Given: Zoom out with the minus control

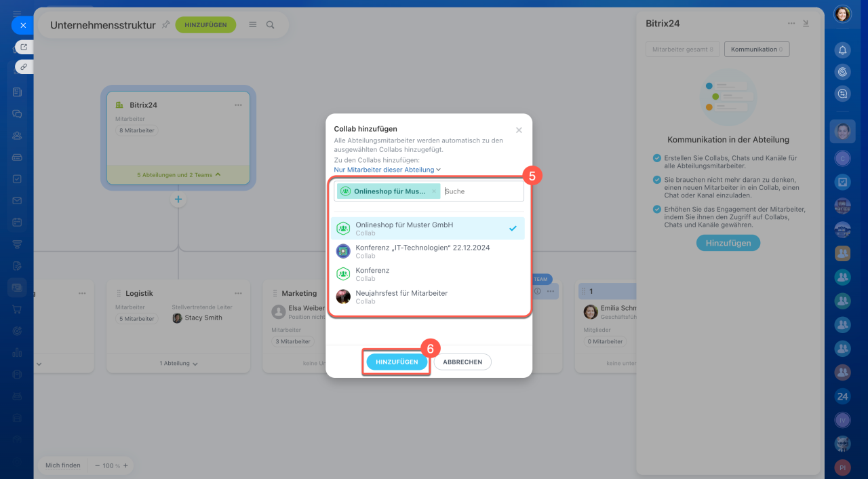Looking at the screenshot, I should tap(98, 465).
